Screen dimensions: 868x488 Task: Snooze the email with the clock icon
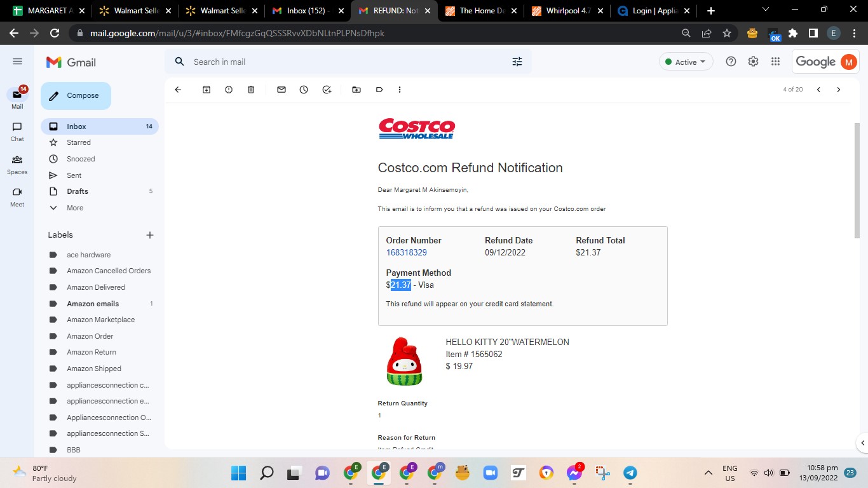click(x=304, y=90)
